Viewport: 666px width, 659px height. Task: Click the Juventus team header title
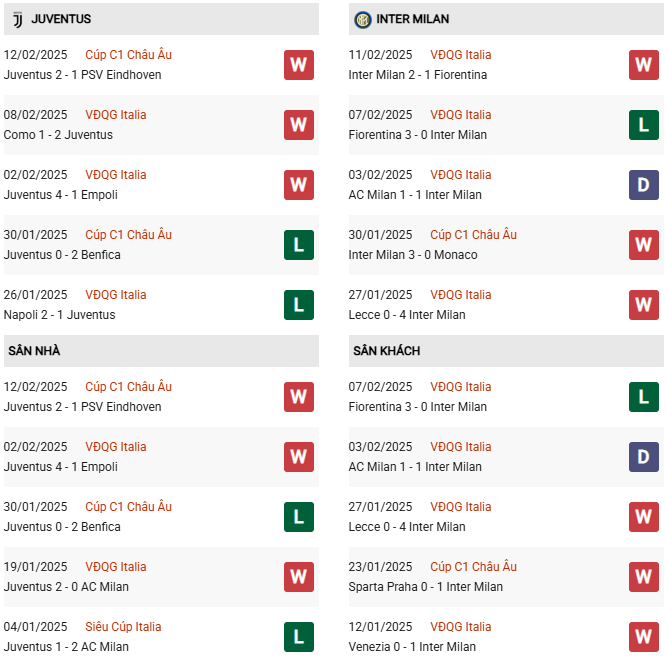[61, 19]
